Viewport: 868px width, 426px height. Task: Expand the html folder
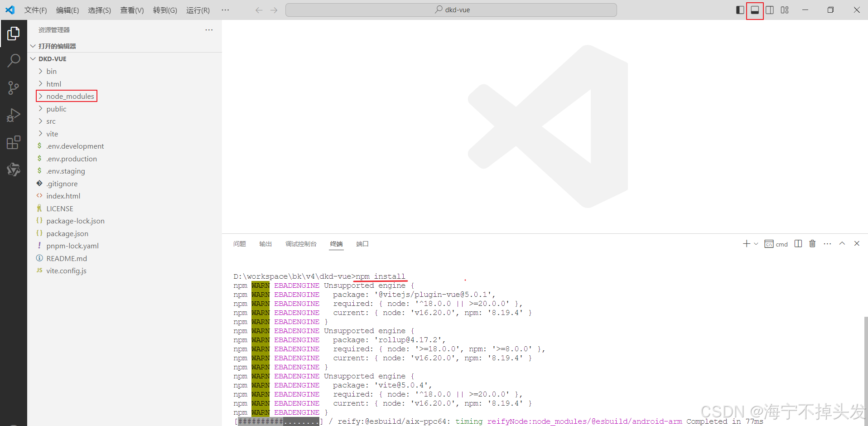(125, 84)
